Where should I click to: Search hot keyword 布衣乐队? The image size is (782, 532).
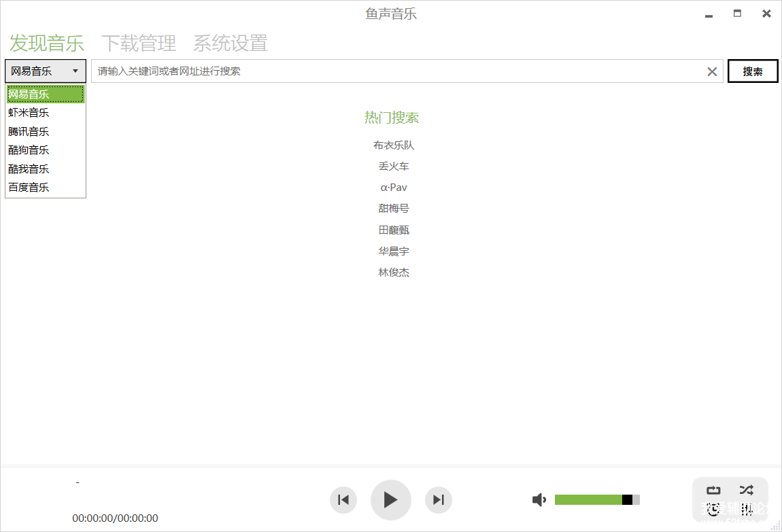click(x=394, y=145)
